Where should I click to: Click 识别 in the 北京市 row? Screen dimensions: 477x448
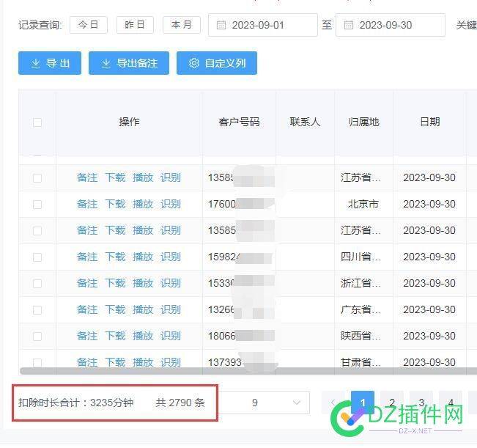click(x=171, y=204)
